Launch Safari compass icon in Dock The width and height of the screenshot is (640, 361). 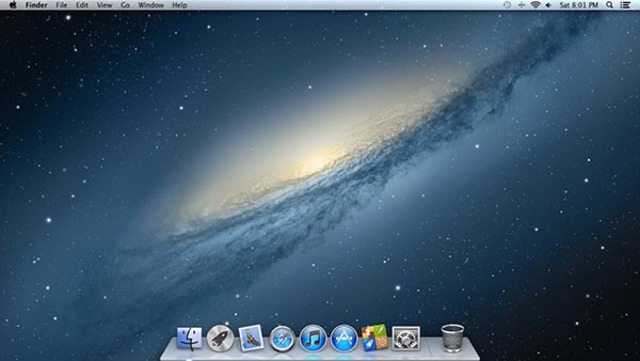[x=282, y=339]
